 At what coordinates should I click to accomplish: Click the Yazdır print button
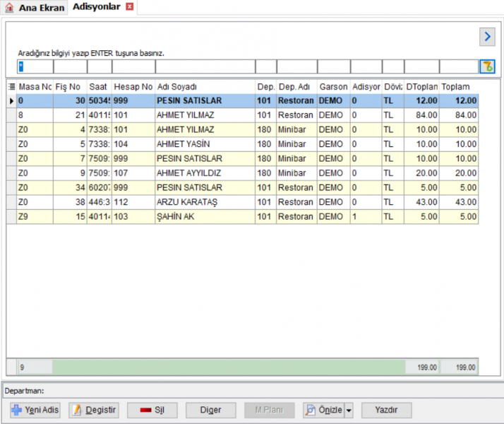coord(386,410)
